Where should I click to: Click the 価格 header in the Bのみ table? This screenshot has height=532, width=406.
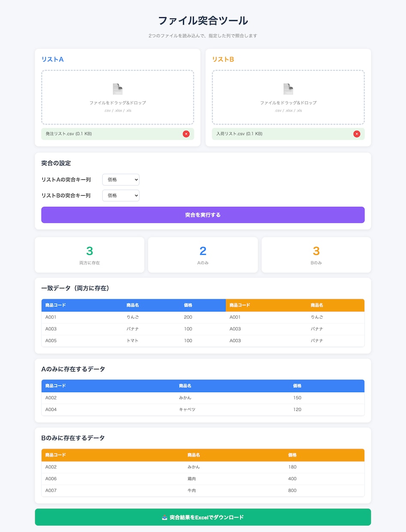pyautogui.click(x=292, y=455)
